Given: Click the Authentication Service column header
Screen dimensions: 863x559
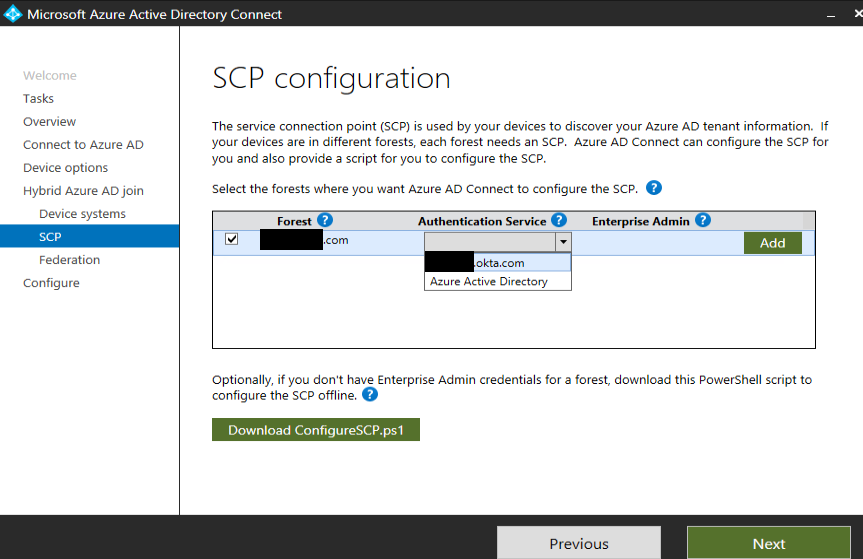Looking at the screenshot, I should coord(482,221).
